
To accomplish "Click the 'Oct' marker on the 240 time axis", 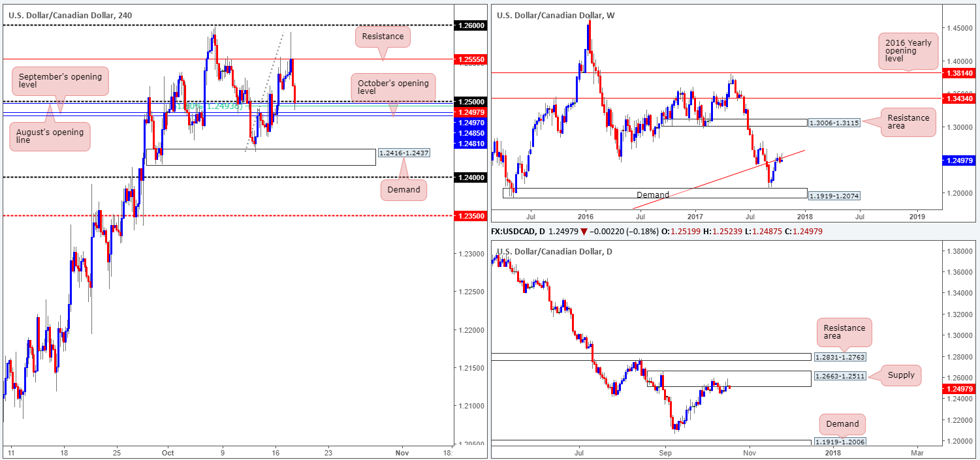I will (x=168, y=452).
